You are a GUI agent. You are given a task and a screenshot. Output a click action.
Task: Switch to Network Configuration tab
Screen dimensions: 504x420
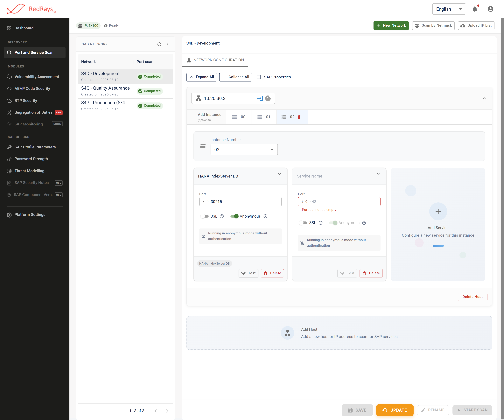(x=215, y=60)
